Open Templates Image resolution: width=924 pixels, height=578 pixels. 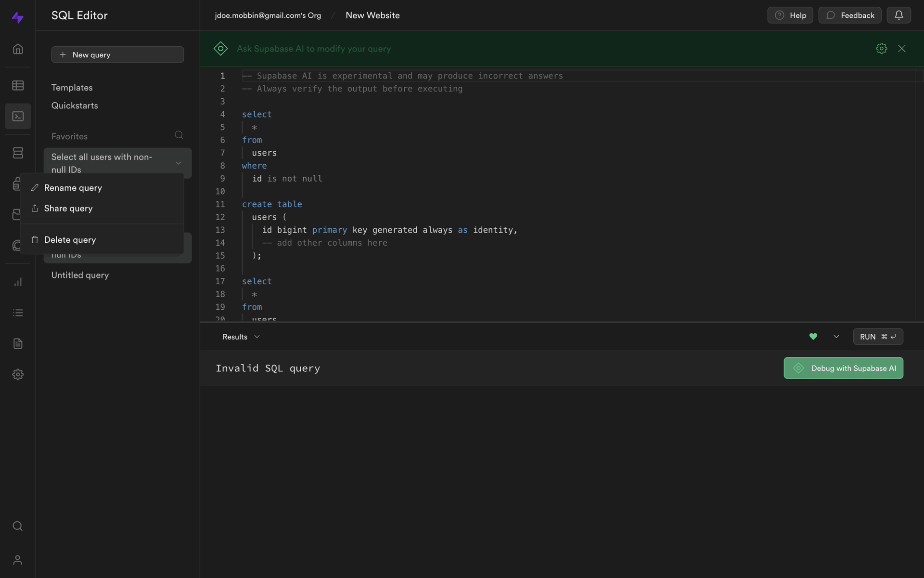click(72, 88)
